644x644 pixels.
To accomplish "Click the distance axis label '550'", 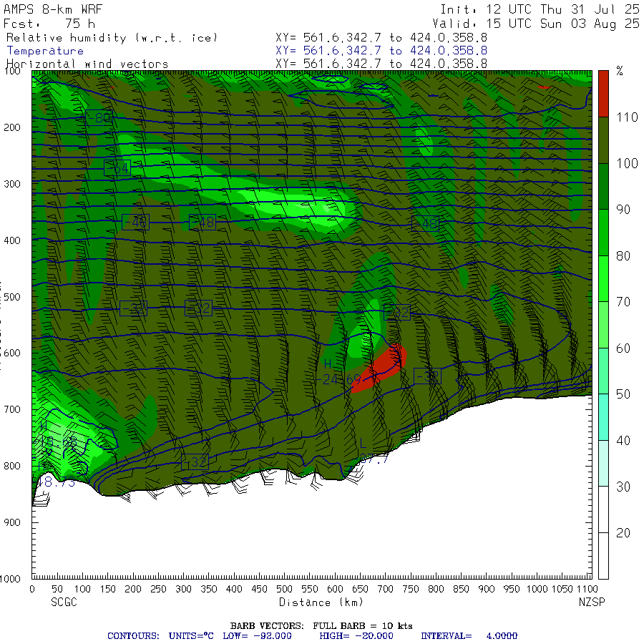I will 310,590.
